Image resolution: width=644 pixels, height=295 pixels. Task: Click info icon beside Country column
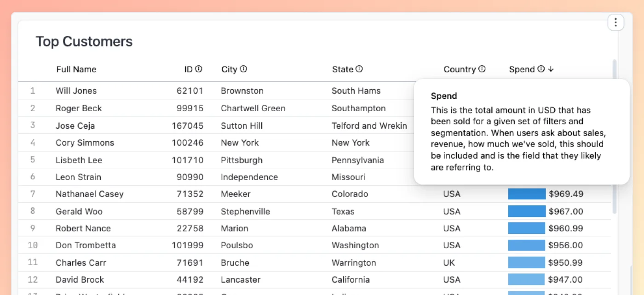click(482, 69)
